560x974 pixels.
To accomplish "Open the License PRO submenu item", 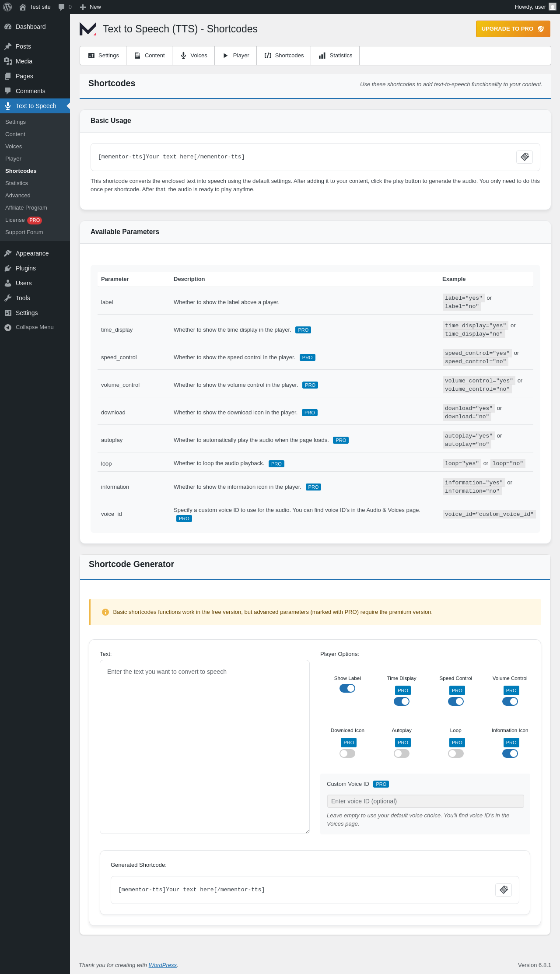I will coord(35,220).
